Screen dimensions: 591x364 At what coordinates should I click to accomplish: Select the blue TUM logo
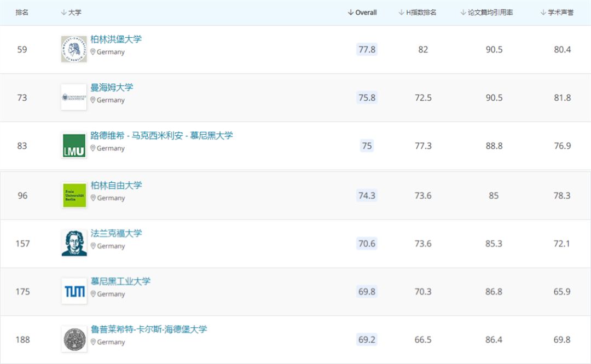pyautogui.click(x=74, y=291)
